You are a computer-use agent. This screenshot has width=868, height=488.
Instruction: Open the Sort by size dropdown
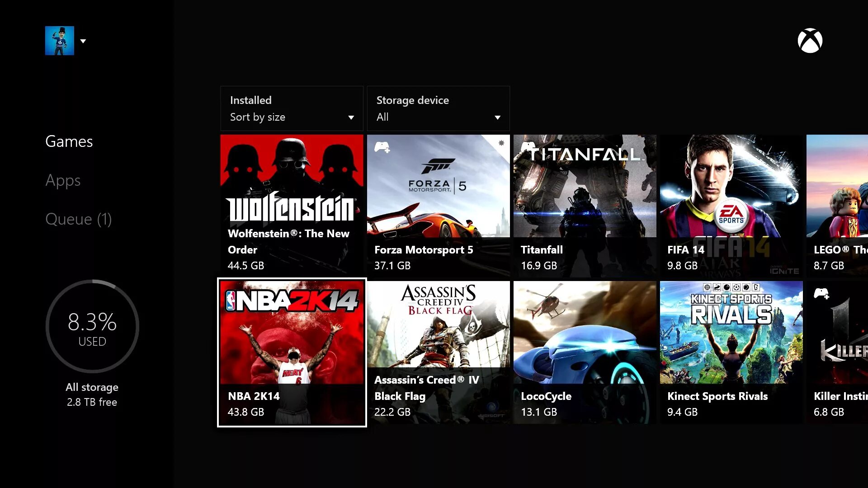tap(292, 108)
